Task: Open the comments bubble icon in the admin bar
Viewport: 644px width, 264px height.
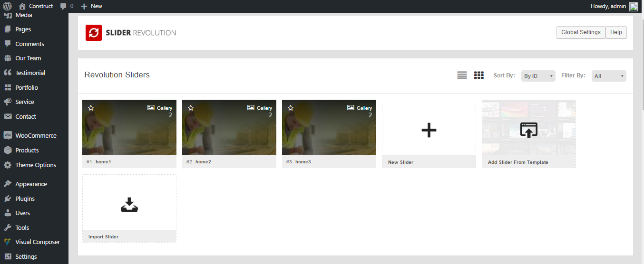Action: click(x=63, y=6)
